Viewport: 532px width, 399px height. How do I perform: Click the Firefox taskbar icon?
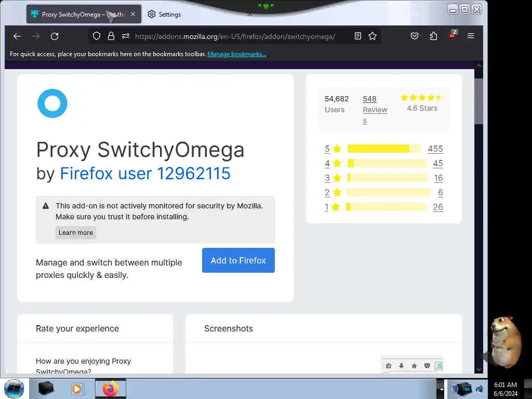point(110,389)
